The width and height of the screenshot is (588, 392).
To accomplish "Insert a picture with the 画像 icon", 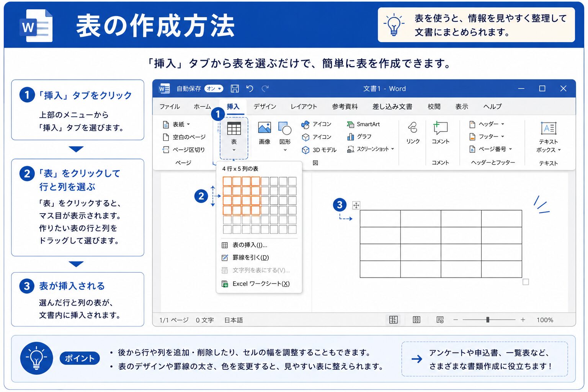I will click(265, 133).
